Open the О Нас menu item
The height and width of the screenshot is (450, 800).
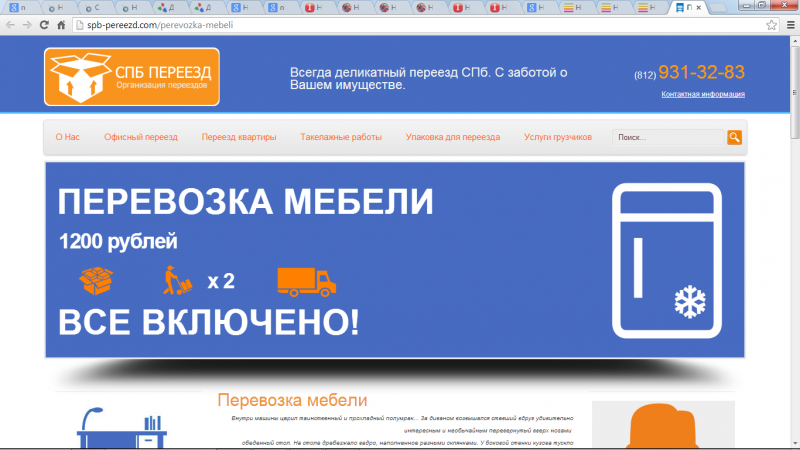[x=67, y=137]
